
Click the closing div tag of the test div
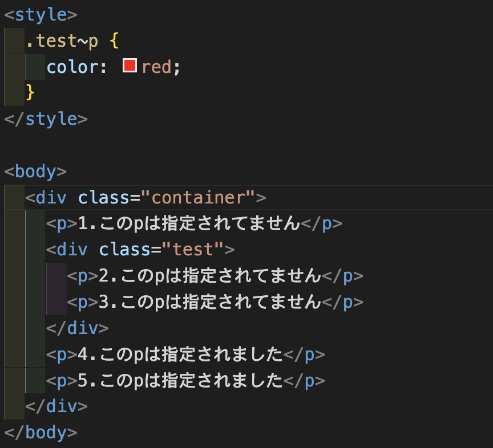click(77, 328)
